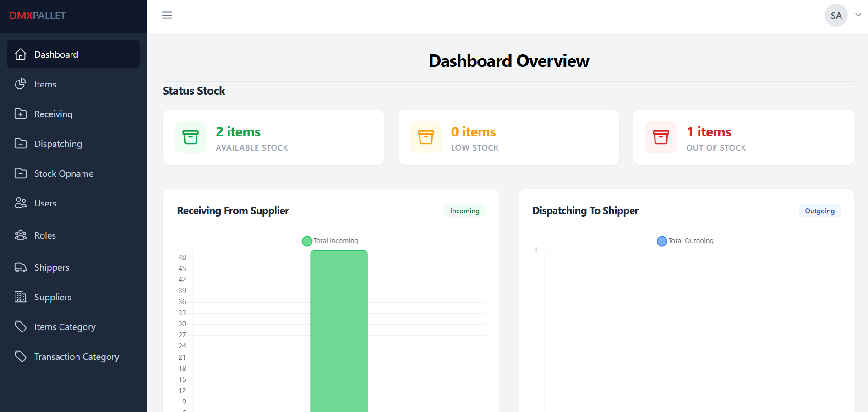This screenshot has width=868, height=412.
Task: Open Stock Opname in the sidebar
Action: click(x=73, y=173)
